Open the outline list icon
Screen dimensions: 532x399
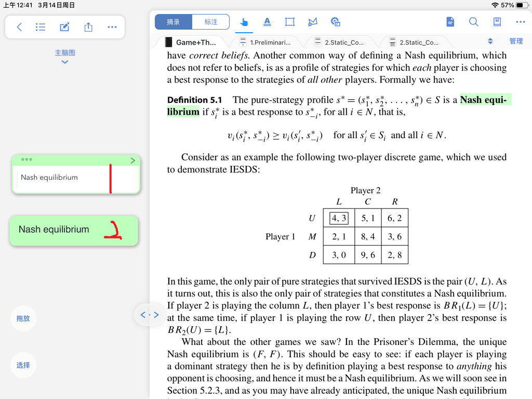[41, 27]
